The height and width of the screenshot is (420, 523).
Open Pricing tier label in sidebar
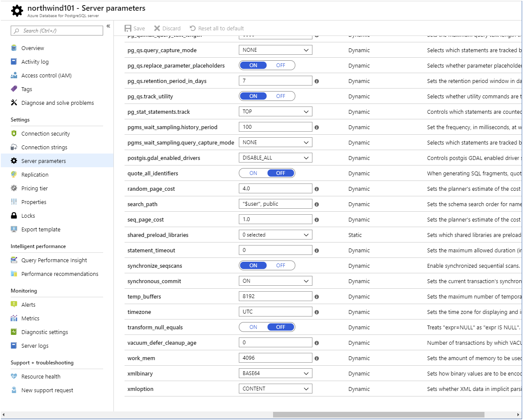pos(35,188)
